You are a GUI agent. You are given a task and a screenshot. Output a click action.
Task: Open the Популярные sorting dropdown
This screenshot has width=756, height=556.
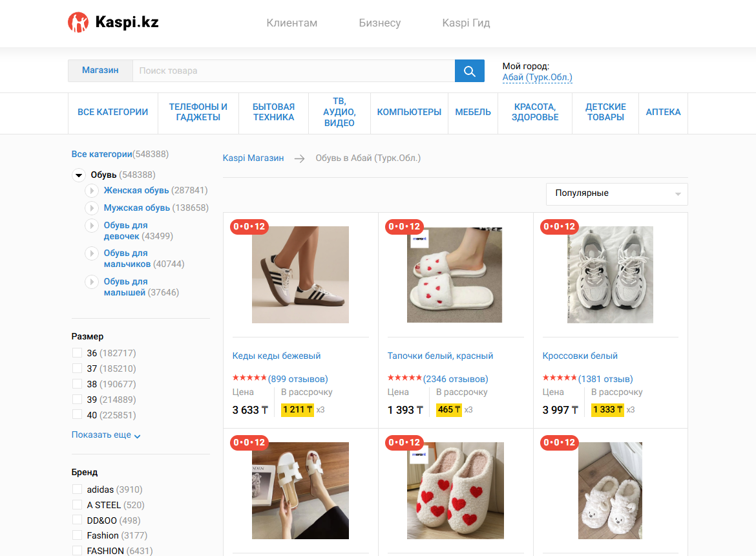[616, 194]
